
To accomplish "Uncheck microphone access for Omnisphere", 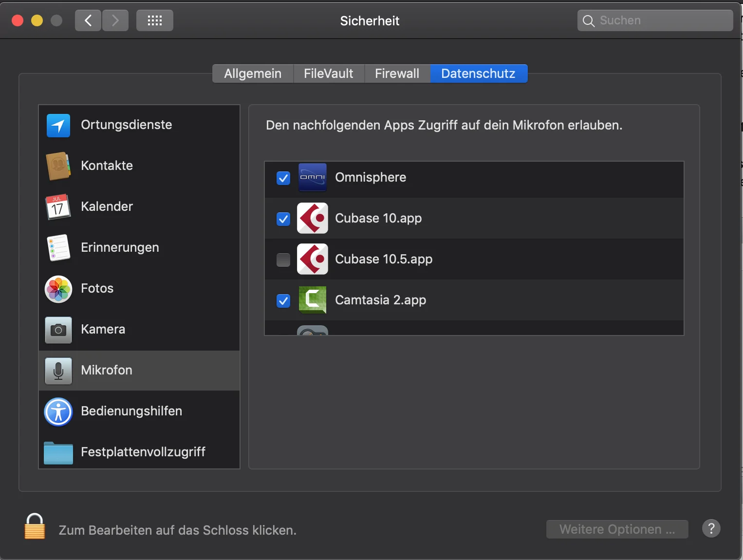I will tap(283, 178).
